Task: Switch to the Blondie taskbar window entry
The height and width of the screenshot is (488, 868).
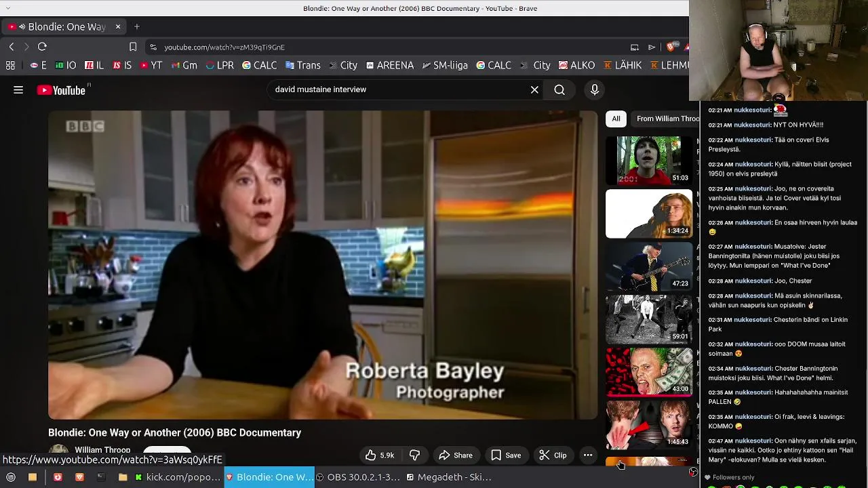Action: pos(269,477)
